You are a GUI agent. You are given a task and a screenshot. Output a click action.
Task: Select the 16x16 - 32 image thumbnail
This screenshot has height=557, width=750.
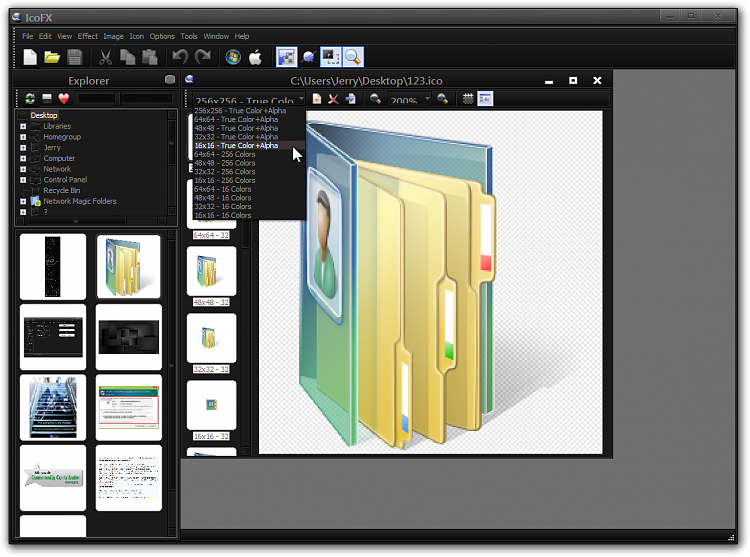211,405
